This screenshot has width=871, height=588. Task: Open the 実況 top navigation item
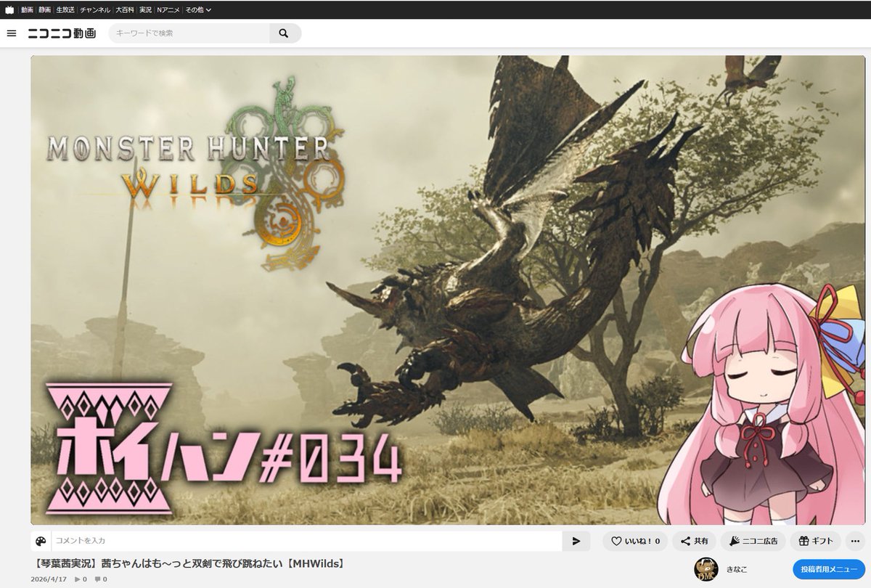(x=146, y=10)
